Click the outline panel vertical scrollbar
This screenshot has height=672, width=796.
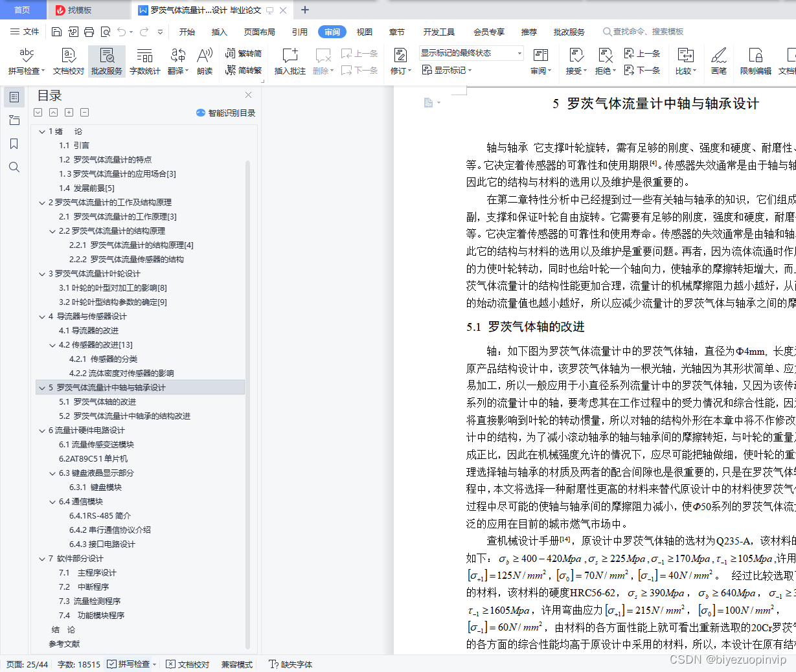point(248,404)
